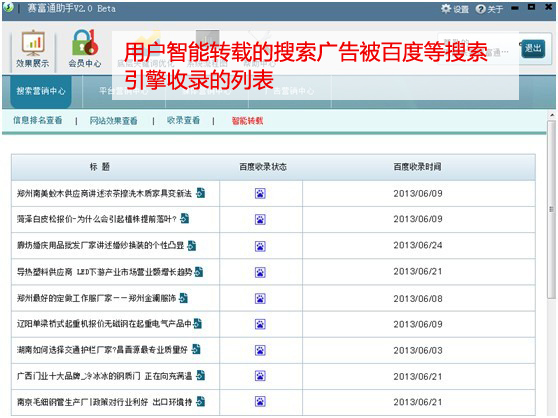The width and height of the screenshot is (558, 418).
Task: Open document icon for 郑州最好的定做工作服 row
Action: [x=183, y=298]
